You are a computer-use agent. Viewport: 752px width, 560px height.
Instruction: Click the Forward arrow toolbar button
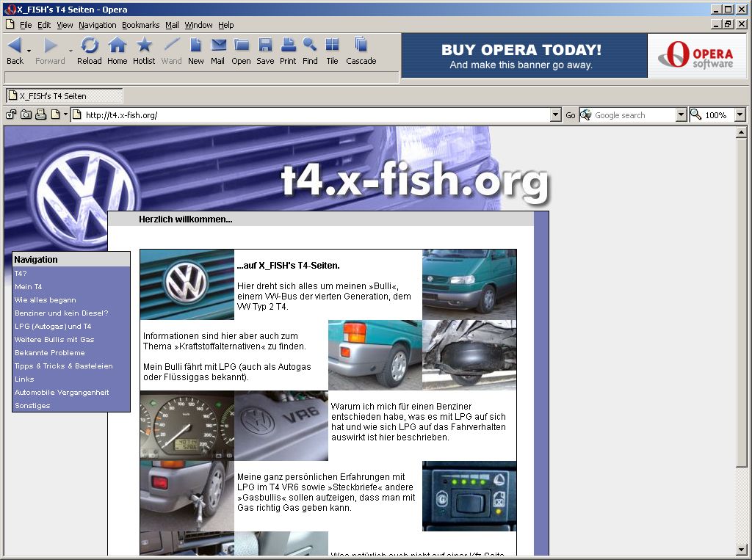tap(50, 51)
